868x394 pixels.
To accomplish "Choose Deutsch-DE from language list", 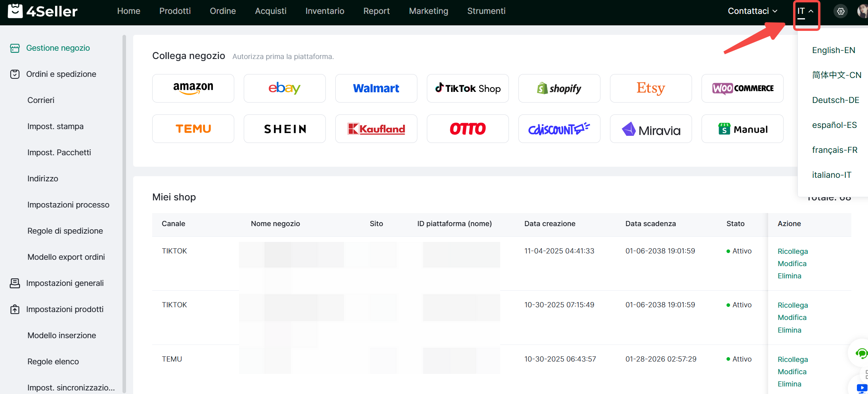I will pos(835,100).
